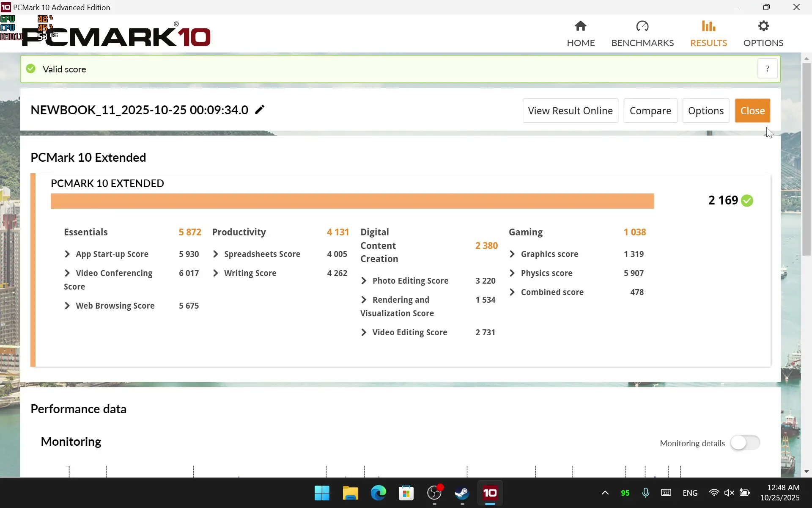Expand the Photo Editing Score row
The width and height of the screenshot is (812, 508).
click(364, 281)
